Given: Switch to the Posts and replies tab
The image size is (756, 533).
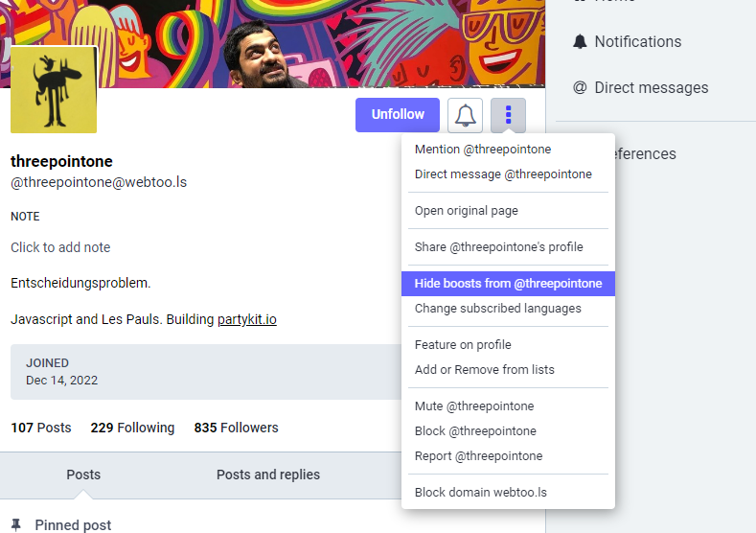Looking at the screenshot, I should click(x=268, y=475).
